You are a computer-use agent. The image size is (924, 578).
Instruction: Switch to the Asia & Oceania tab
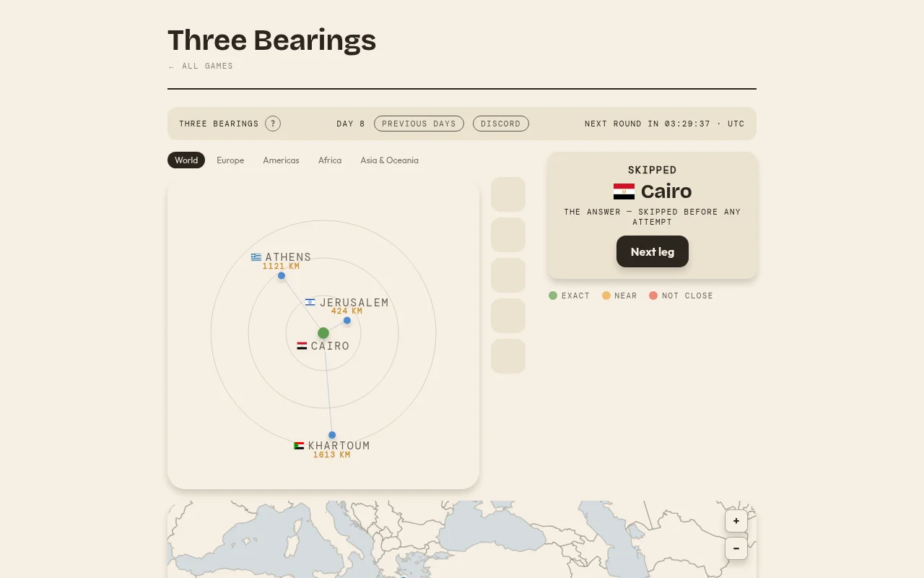[390, 160]
